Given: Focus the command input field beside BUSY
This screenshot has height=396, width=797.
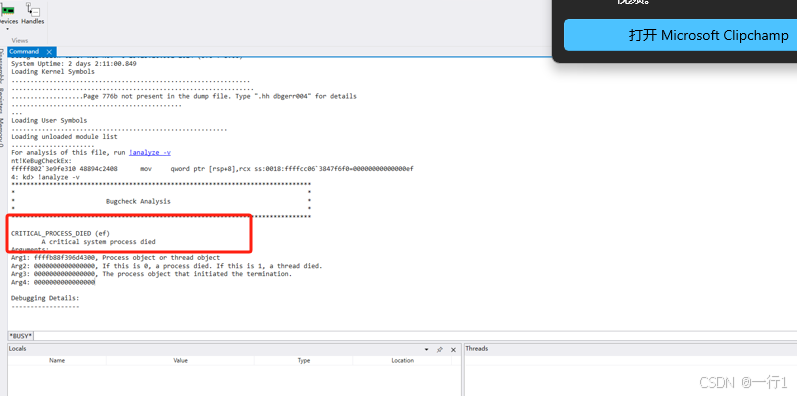Looking at the screenshot, I should 415,336.
